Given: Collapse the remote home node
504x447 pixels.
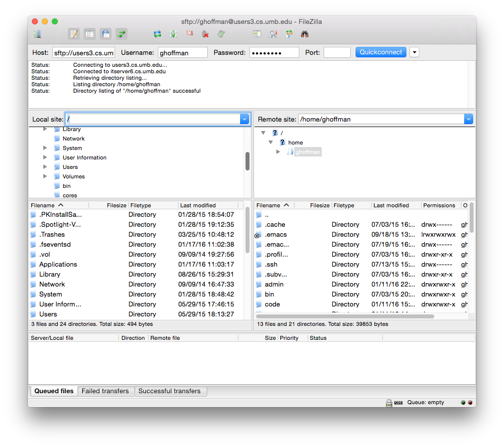Looking at the screenshot, I should [x=270, y=143].
